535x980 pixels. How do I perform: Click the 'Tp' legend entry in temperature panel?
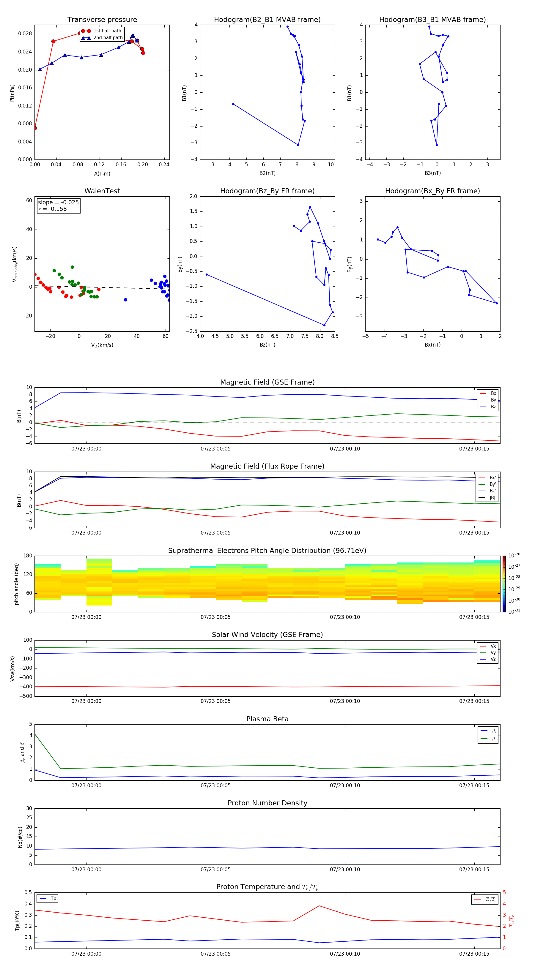coord(48,899)
